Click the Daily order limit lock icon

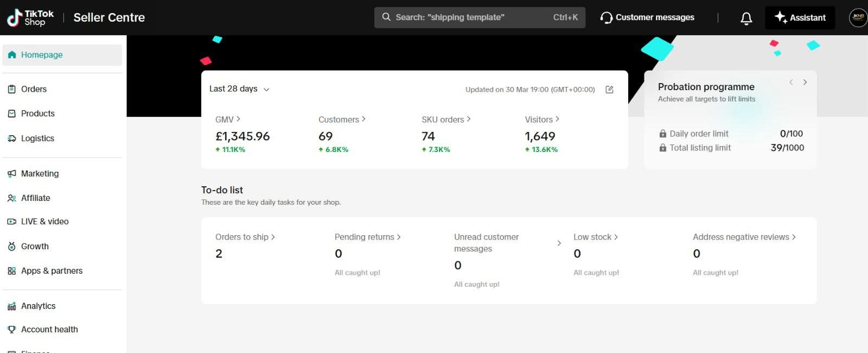coord(662,134)
